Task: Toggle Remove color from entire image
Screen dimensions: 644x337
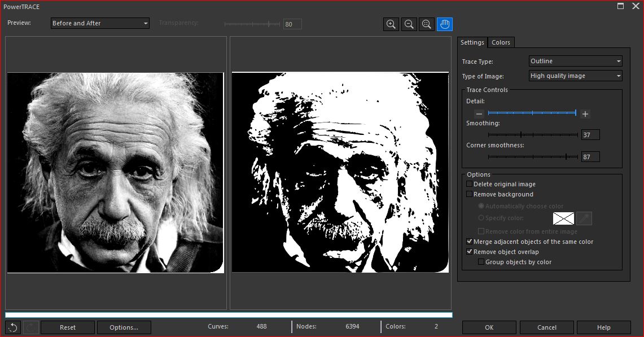Action: click(x=481, y=231)
